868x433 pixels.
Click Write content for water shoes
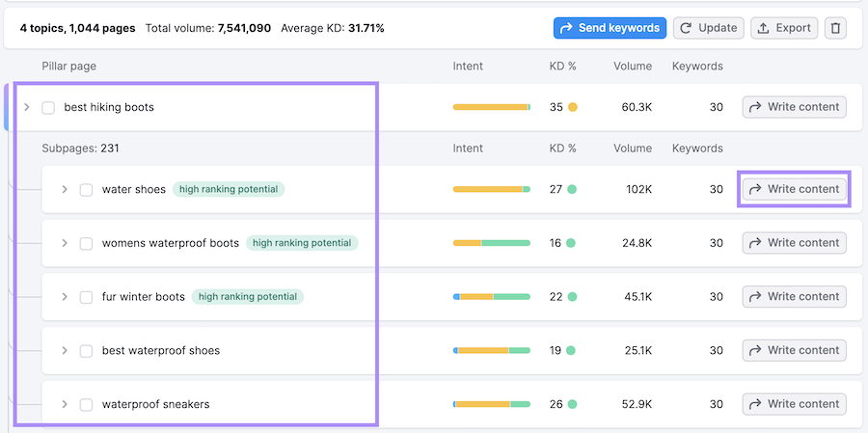[794, 189]
